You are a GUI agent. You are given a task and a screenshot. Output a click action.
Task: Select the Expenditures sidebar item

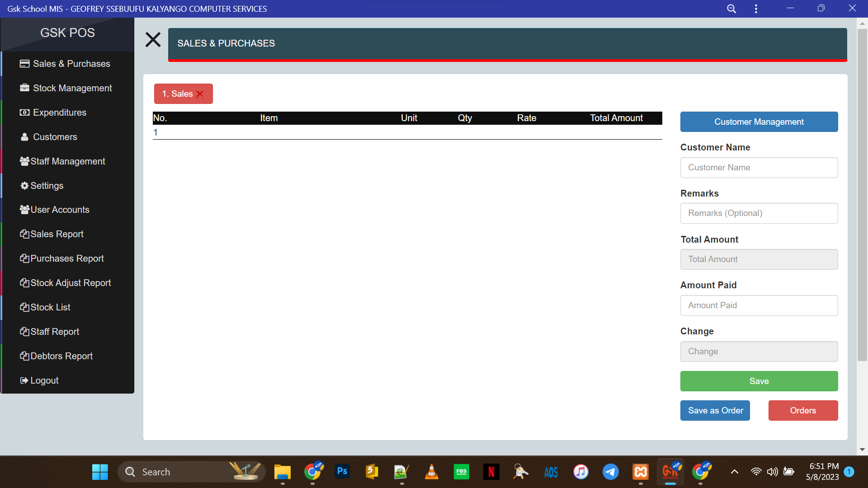coord(59,113)
